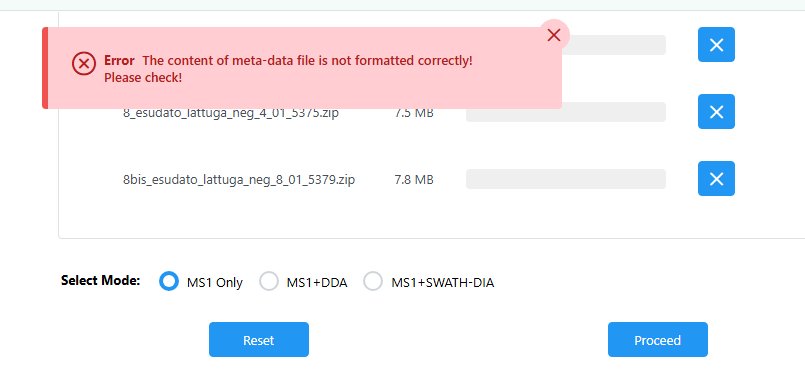This screenshot has width=805, height=387.
Task: Select the MS1 Only mode
Action: pos(169,281)
